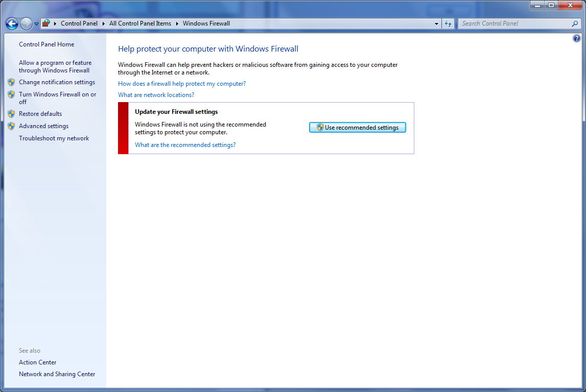Viewport: 586px width, 392px height.
Task: Open Advanced settings
Action: click(43, 126)
